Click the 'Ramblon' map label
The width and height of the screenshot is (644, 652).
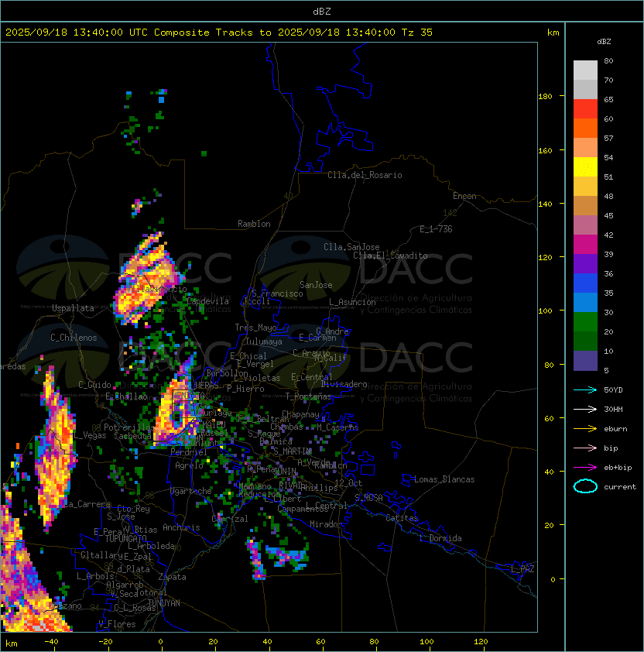(254, 224)
